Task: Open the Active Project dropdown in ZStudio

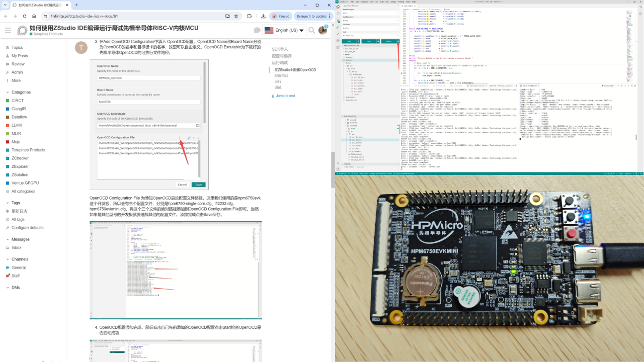Action: (371, 13)
